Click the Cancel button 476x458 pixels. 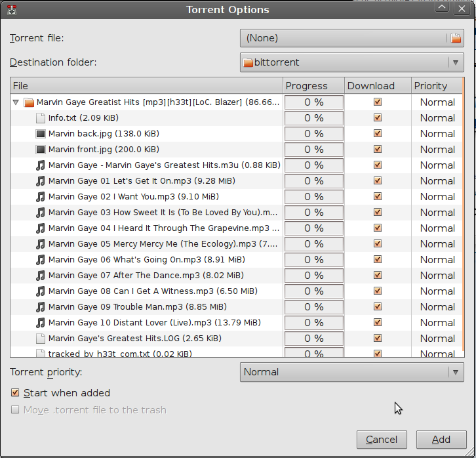pyautogui.click(x=382, y=440)
